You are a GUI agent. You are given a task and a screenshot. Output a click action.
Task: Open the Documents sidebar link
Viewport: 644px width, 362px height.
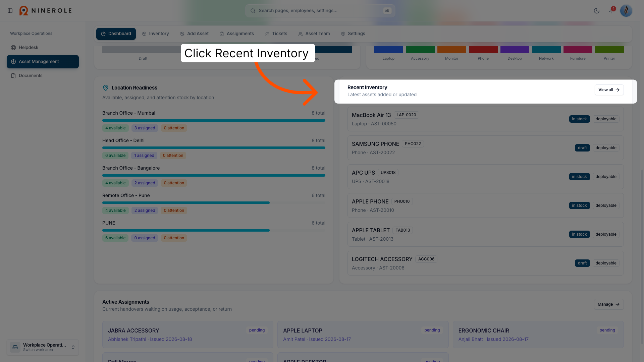43,76
